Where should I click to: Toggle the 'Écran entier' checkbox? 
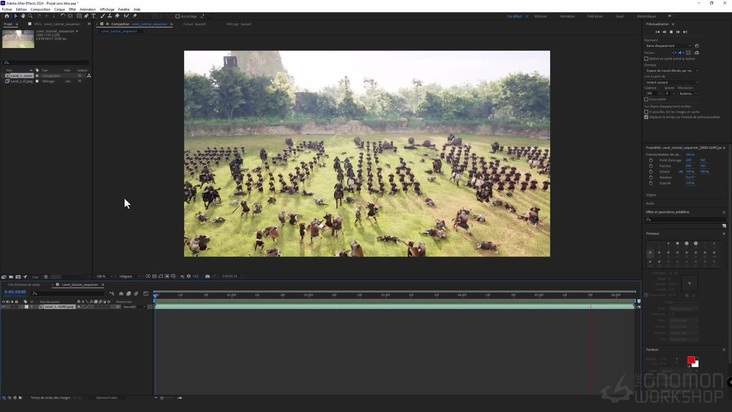647,99
